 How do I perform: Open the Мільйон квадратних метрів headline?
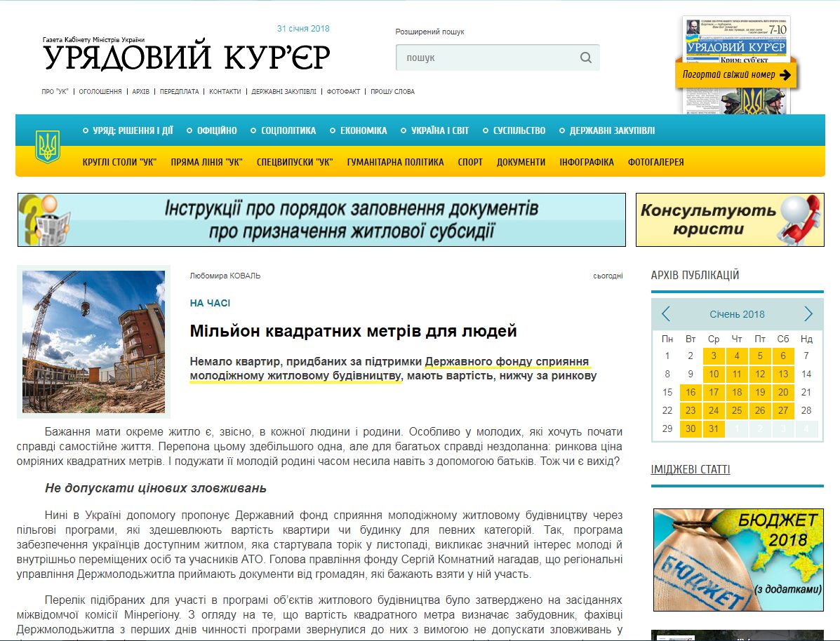(x=353, y=331)
